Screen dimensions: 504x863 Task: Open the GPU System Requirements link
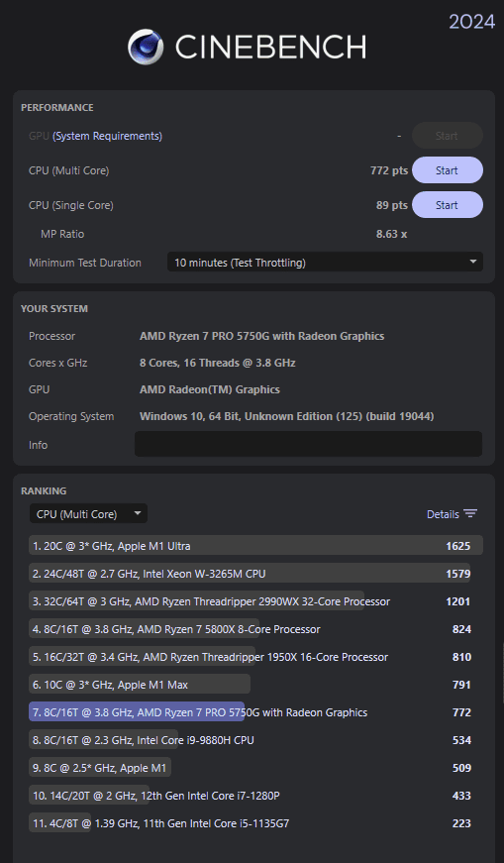click(107, 136)
